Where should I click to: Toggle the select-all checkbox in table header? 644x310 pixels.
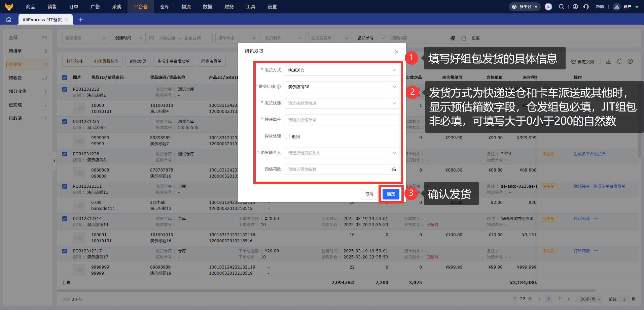65,77
